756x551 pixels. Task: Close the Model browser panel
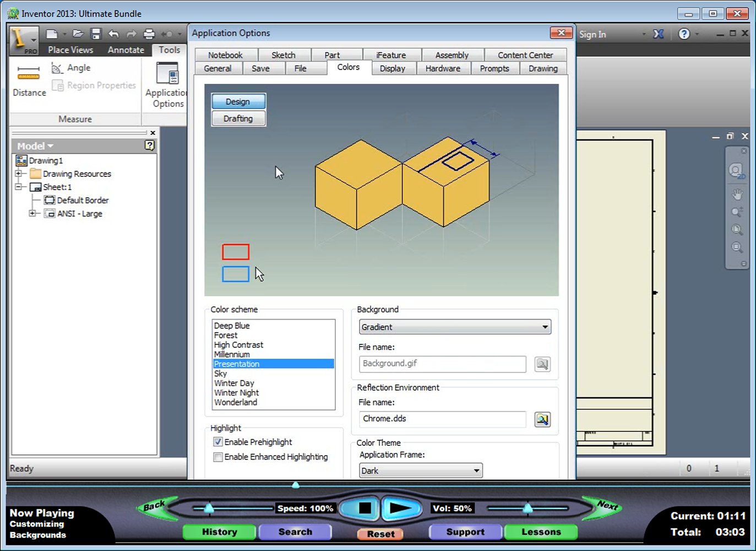(x=153, y=133)
